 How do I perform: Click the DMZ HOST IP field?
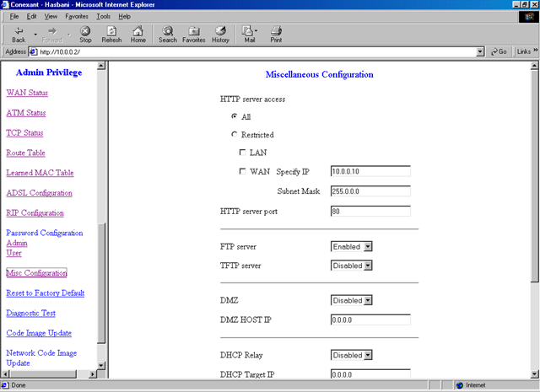coord(370,320)
